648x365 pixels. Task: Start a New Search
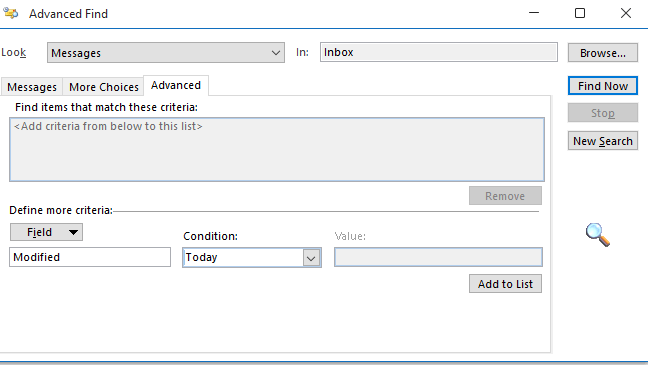click(603, 141)
